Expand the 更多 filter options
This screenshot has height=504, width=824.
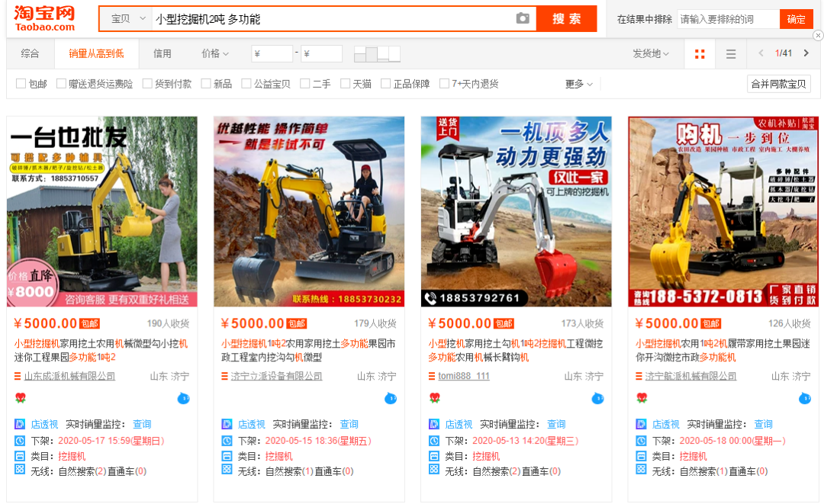pos(579,84)
